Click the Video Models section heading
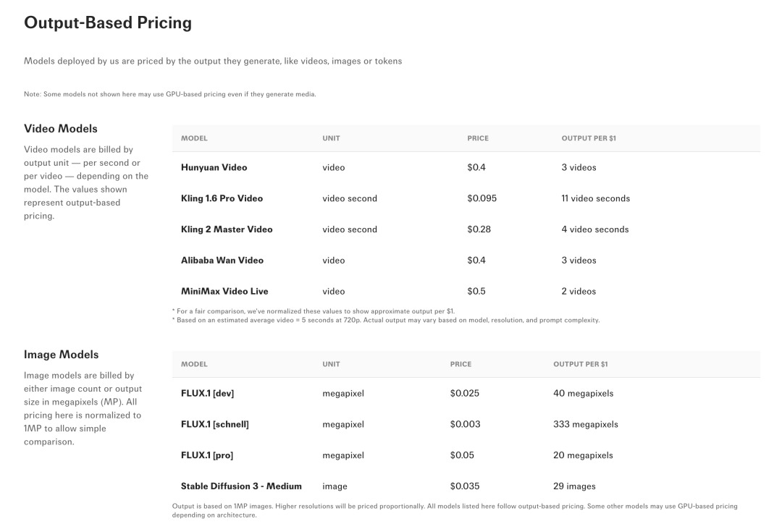 (x=60, y=129)
